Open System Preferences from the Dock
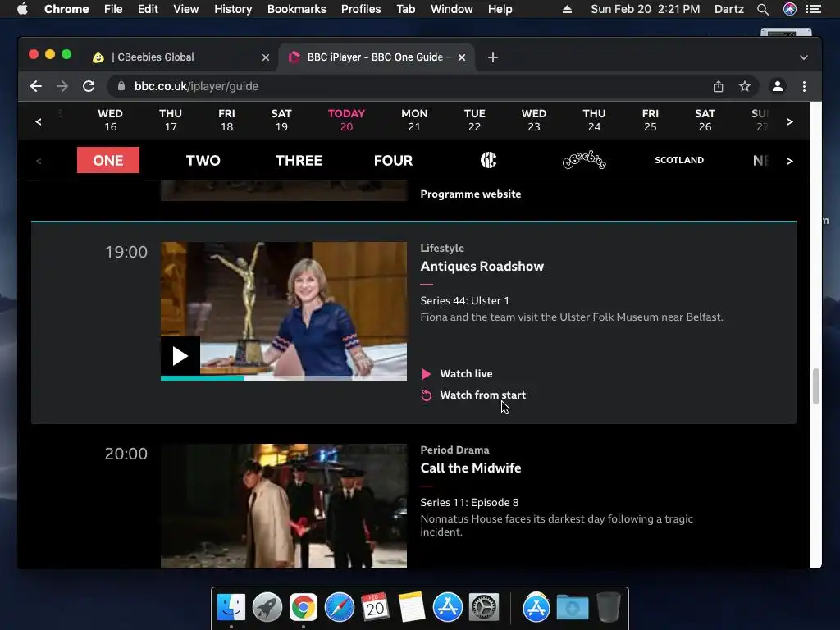Viewport: 840px width, 630px height. tap(484, 607)
